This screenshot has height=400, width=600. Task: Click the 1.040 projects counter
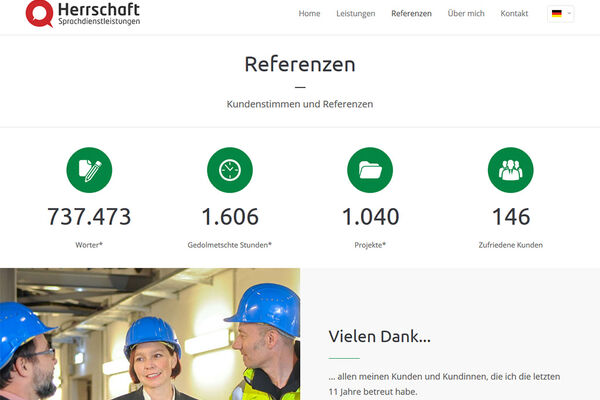coord(370,217)
